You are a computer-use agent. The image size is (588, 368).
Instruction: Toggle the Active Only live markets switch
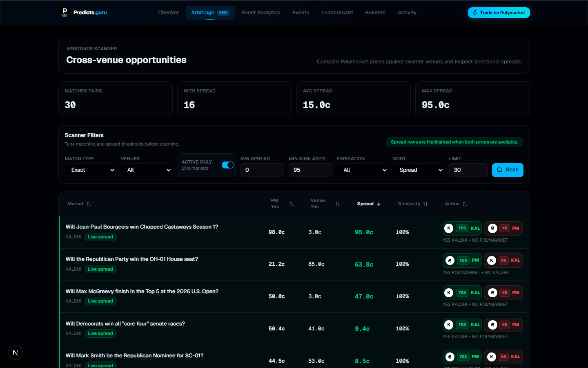[x=228, y=165]
